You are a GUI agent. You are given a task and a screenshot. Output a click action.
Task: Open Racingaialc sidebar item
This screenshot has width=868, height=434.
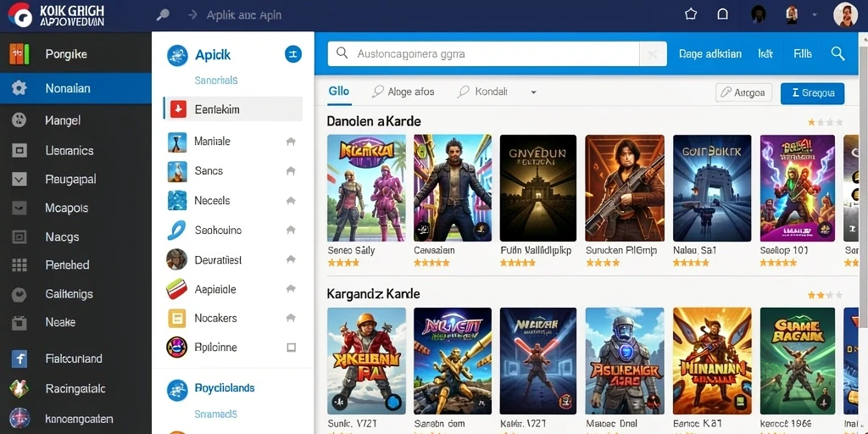tap(75, 388)
